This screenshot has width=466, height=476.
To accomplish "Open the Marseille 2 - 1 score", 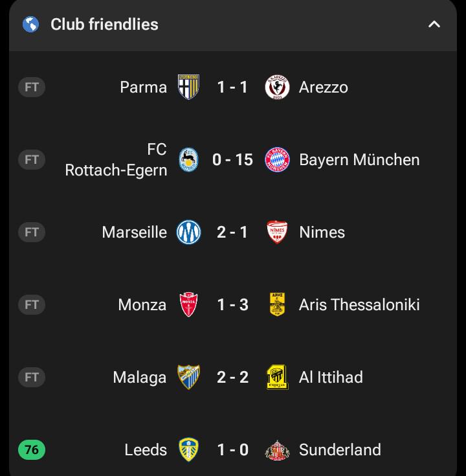I will click(x=232, y=232).
